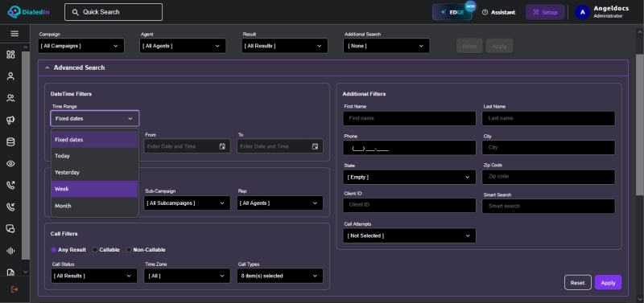Focus the Phone field
The image size is (644, 303).
[x=410, y=148]
